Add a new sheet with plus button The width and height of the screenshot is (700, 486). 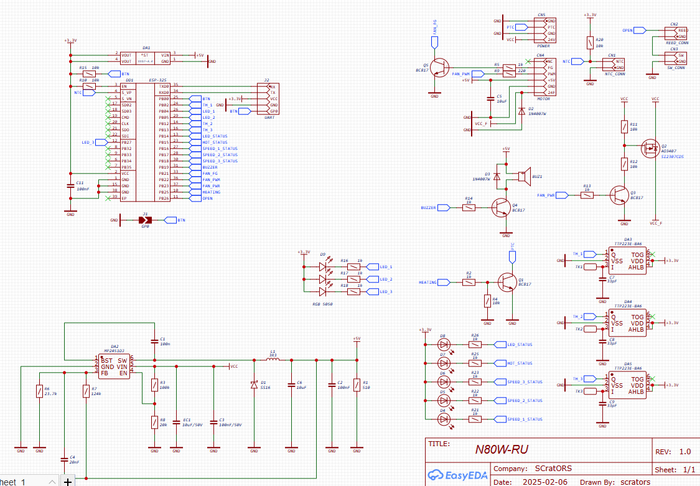tap(68, 480)
